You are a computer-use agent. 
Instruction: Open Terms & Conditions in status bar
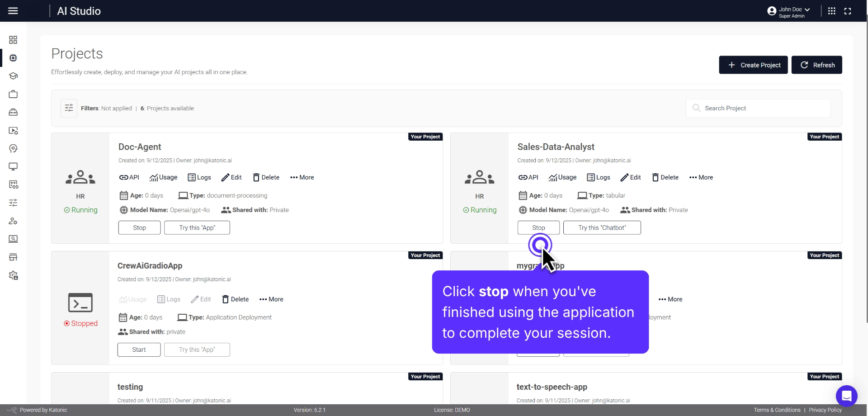click(x=777, y=410)
